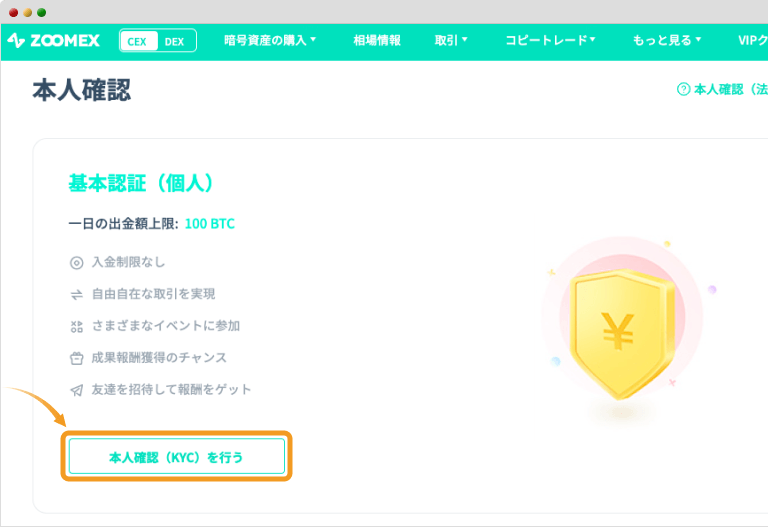Click the ZOOMEX logo icon
The image size is (768, 527).
16,41
